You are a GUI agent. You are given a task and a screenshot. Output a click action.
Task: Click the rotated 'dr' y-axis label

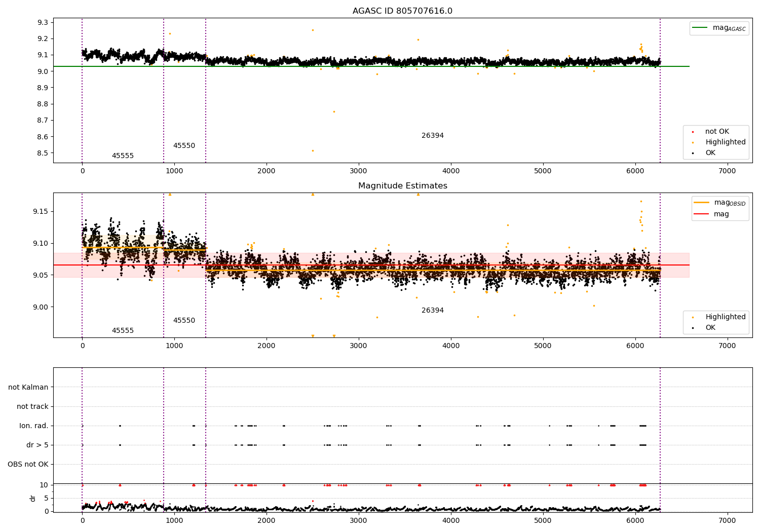pyautogui.click(x=33, y=498)
